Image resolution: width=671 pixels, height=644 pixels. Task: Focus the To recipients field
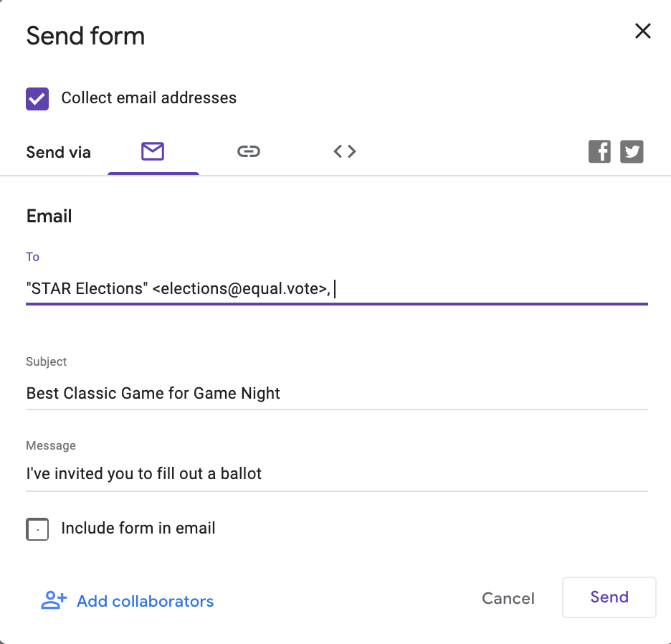coord(337,289)
